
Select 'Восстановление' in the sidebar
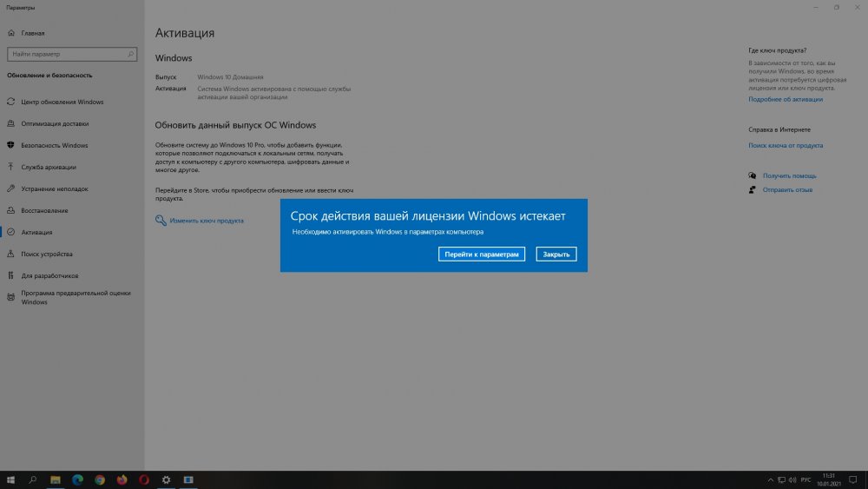tap(43, 210)
